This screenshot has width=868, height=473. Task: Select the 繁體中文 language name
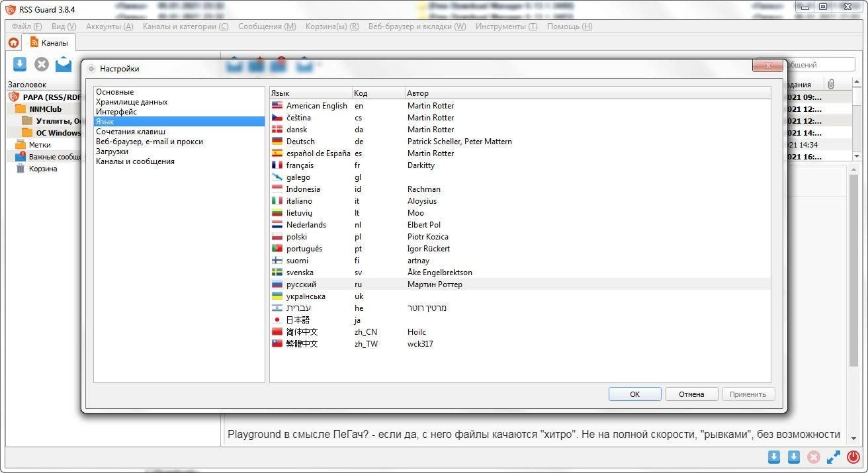(x=302, y=344)
